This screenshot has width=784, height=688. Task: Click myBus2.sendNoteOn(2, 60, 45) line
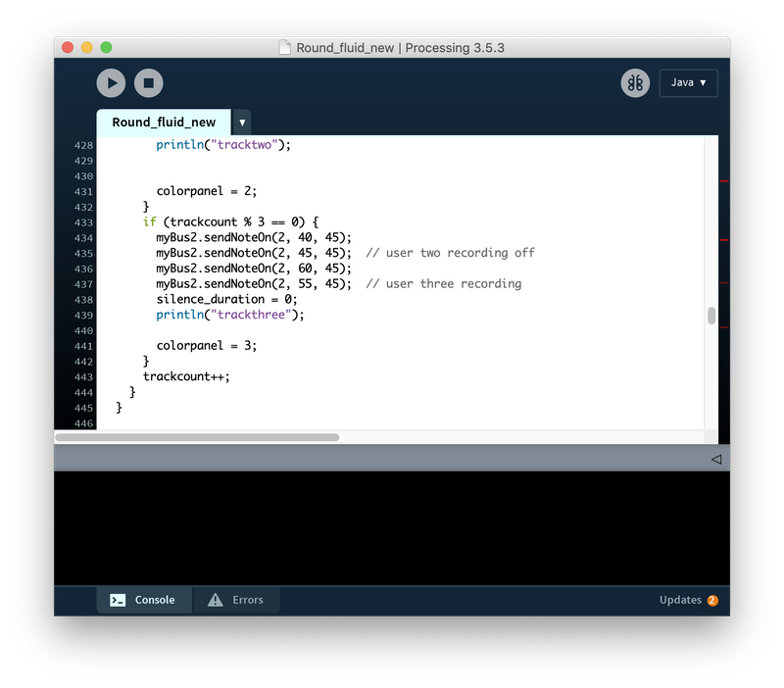254,268
